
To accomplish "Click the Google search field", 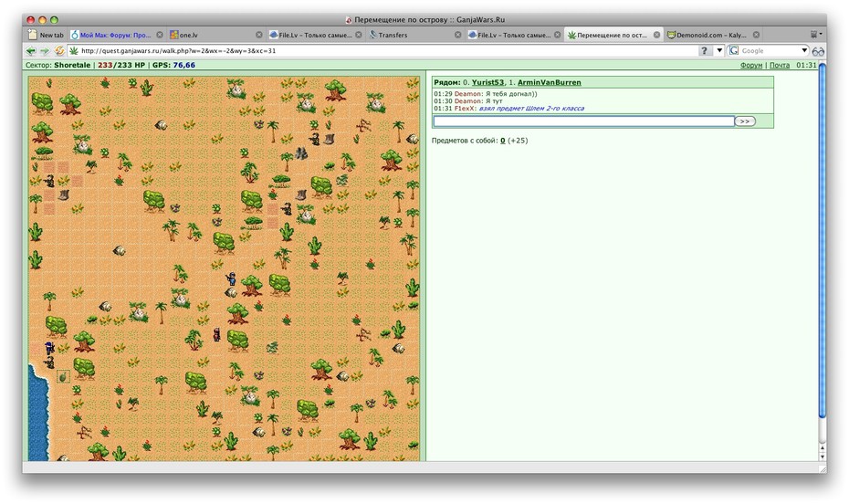I will coord(769,50).
